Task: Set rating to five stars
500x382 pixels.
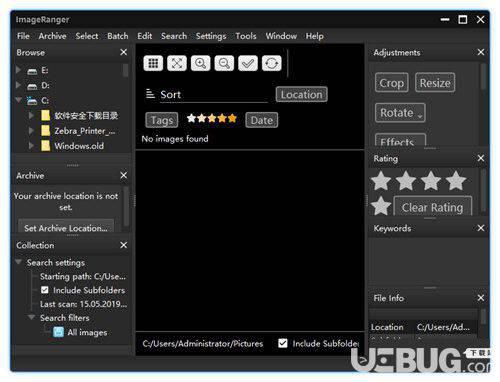Action: (x=381, y=206)
